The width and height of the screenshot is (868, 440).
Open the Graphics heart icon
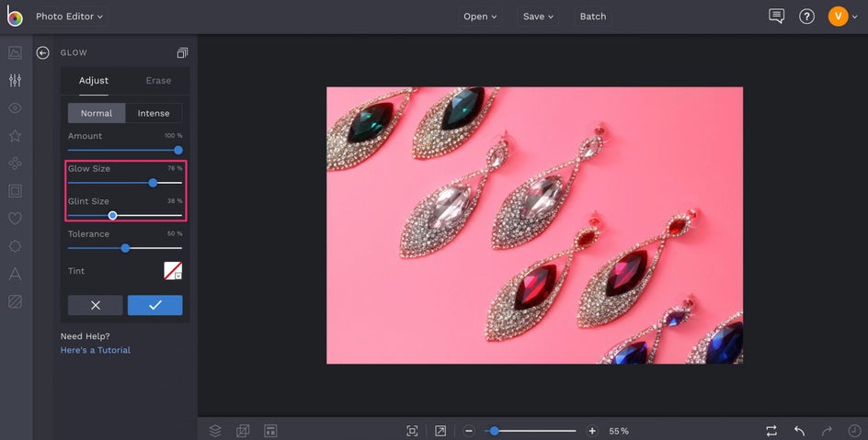15,219
